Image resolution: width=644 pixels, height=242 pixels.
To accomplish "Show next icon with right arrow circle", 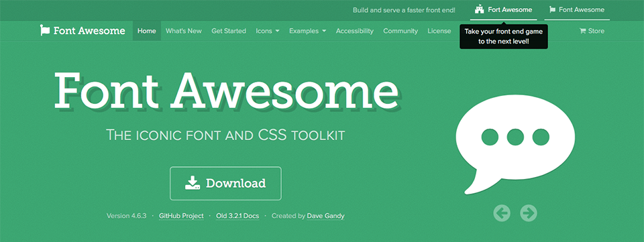I will (x=529, y=213).
